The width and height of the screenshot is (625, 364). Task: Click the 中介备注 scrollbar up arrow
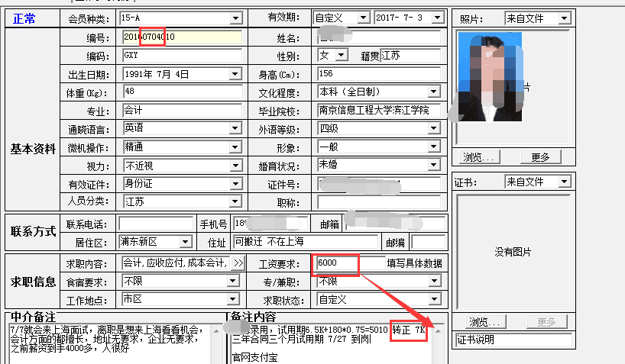216,331
